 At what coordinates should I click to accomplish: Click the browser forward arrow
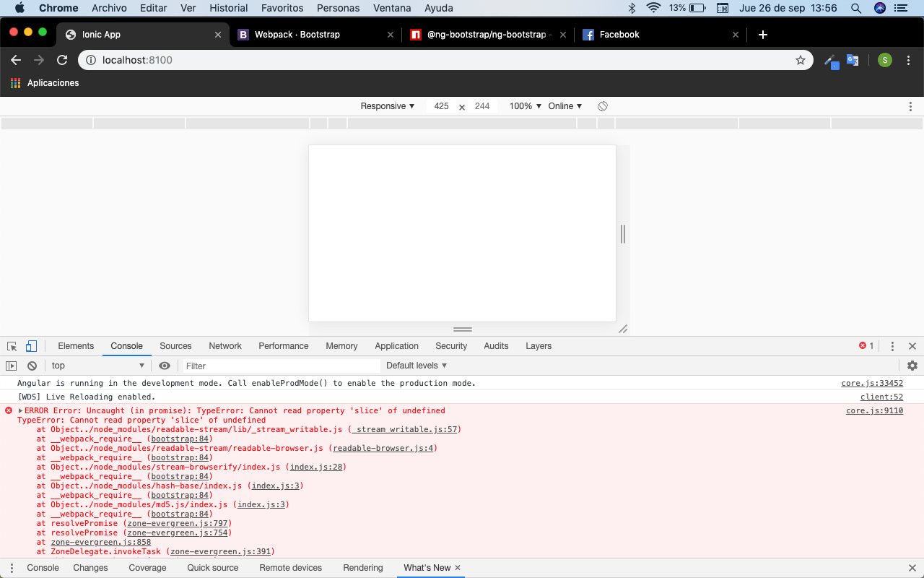[39, 60]
